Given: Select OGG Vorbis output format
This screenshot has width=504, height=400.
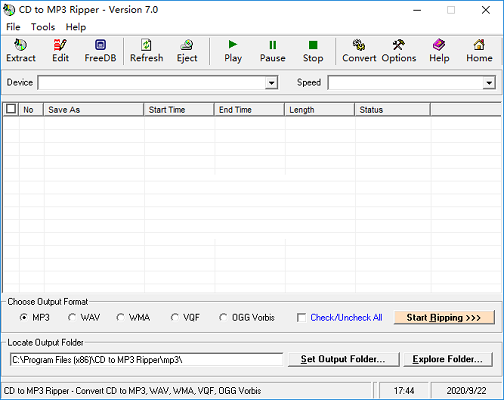Looking at the screenshot, I should (x=223, y=317).
